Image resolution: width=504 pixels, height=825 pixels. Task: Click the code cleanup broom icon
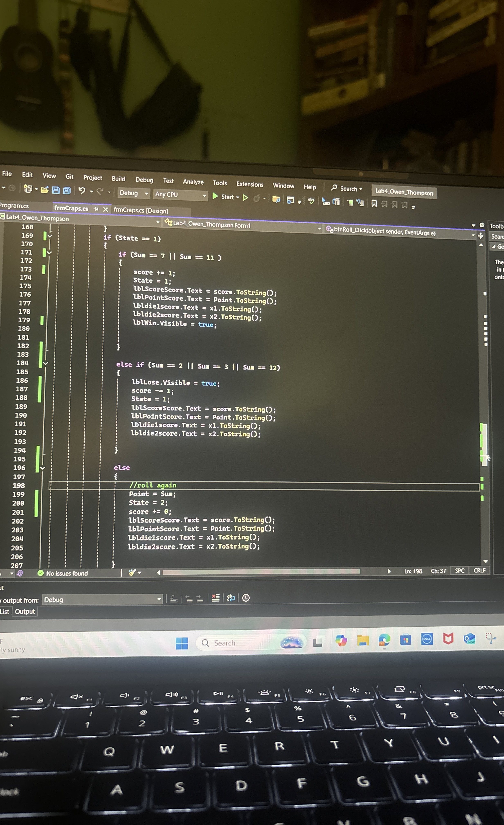[x=132, y=573]
